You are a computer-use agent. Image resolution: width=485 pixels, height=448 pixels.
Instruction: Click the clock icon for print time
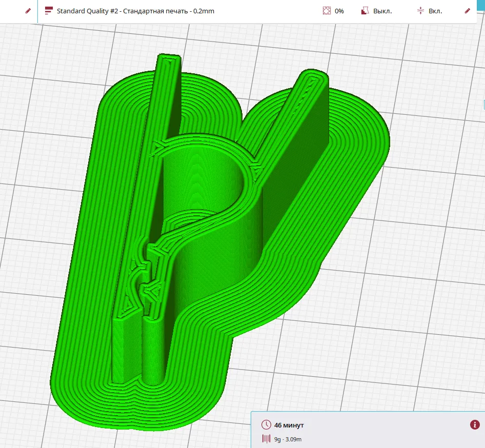coord(266,425)
